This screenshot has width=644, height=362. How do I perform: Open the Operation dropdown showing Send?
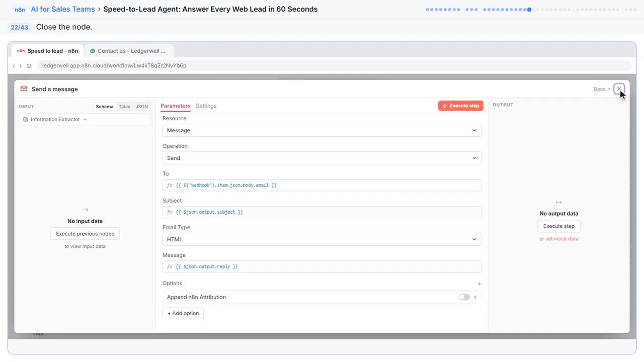click(x=322, y=158)
